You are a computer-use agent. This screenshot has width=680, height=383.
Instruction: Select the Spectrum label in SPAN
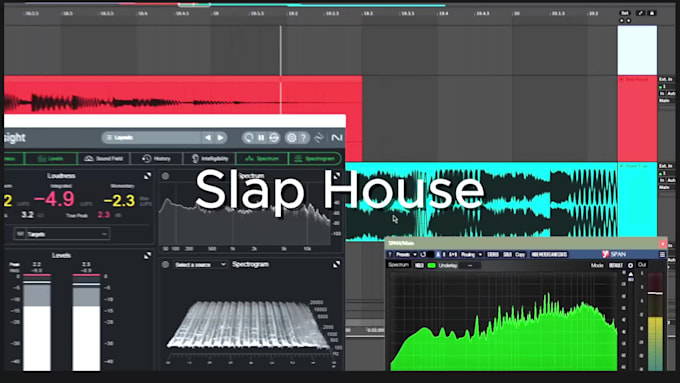[398, 265]
